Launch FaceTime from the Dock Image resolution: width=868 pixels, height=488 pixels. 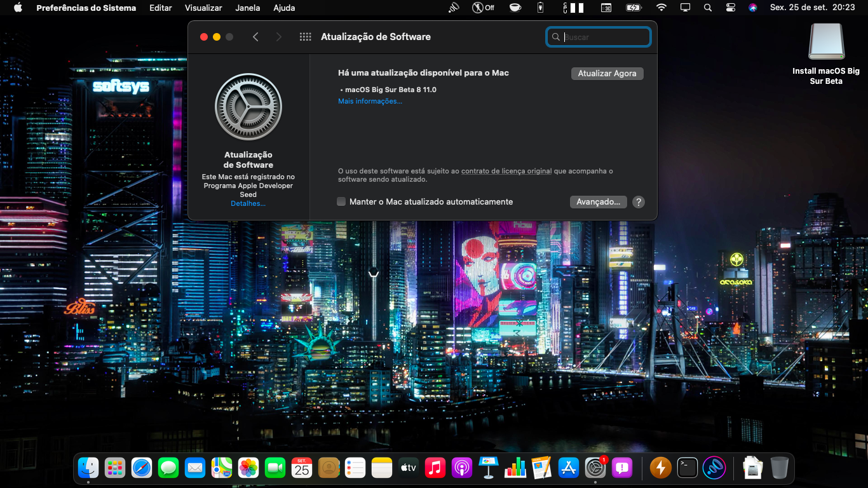(275, 468)
